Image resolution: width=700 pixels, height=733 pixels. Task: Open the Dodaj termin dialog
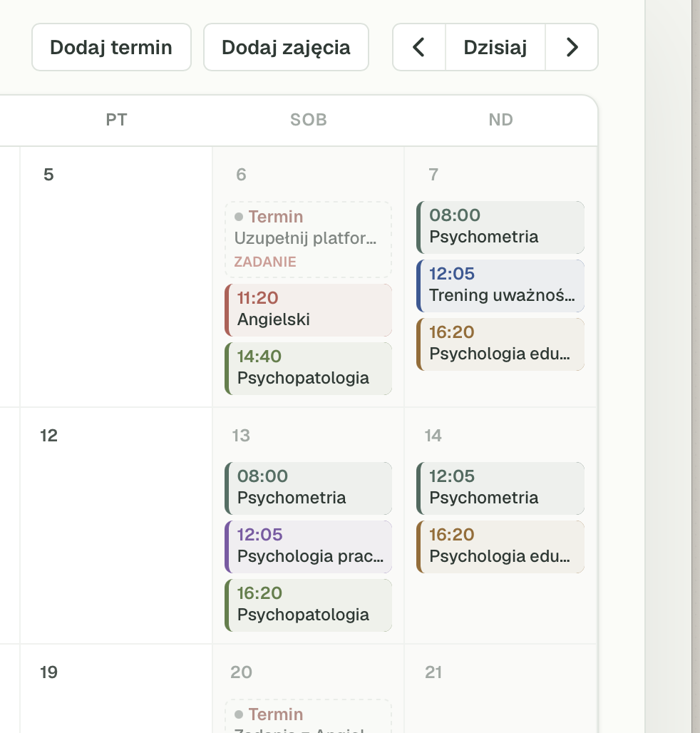[111, 47]
